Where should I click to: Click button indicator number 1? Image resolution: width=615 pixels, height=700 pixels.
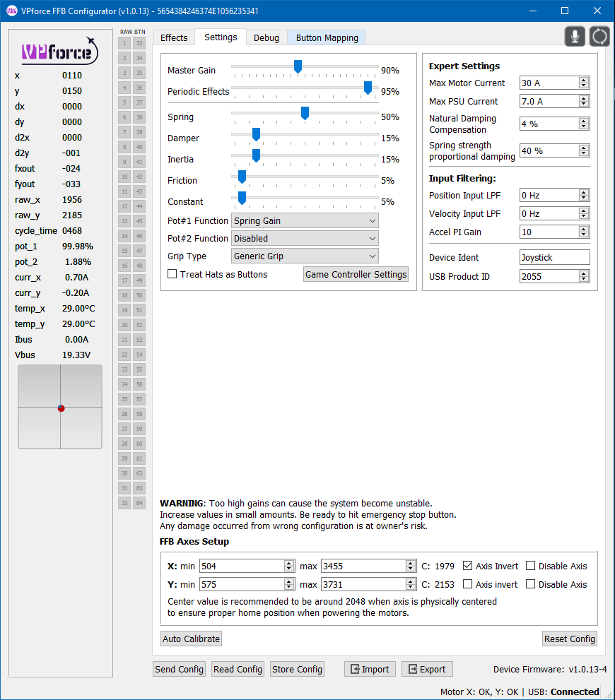pos(124,43)
